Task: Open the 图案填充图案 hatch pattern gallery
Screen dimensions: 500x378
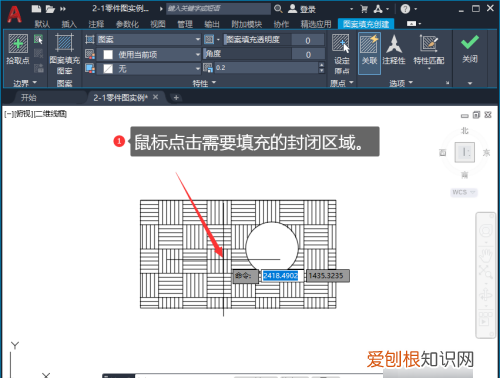Action: pos(64,54)
